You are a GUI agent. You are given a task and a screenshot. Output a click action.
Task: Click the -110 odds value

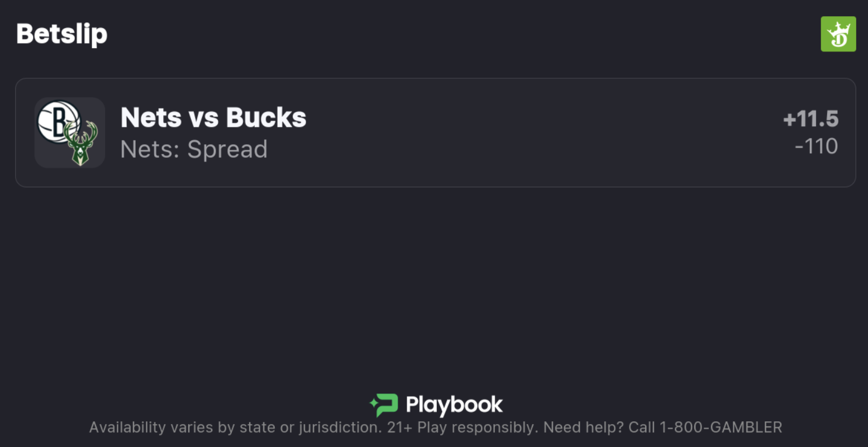tap(816, 146)
